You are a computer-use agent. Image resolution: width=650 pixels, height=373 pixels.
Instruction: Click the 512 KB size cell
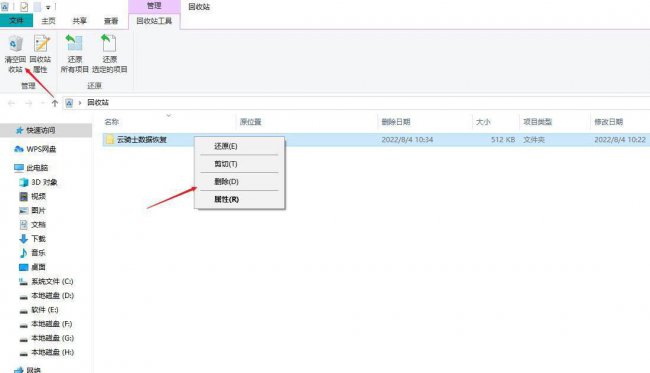point(503,140)
